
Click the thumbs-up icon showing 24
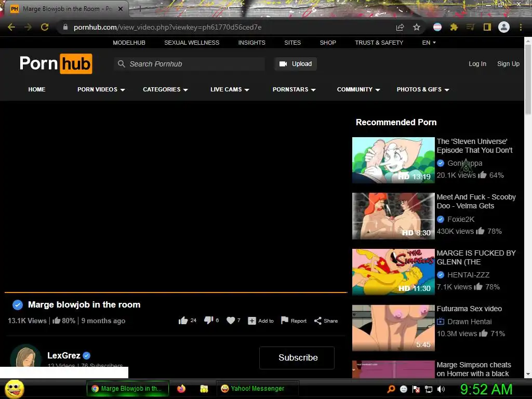click(183, 321)
